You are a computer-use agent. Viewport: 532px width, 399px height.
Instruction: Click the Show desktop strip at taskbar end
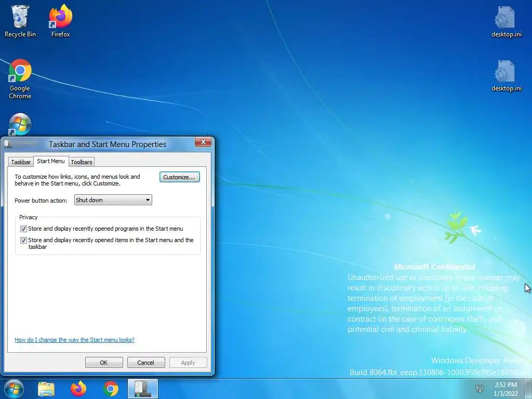pos(529,389)
